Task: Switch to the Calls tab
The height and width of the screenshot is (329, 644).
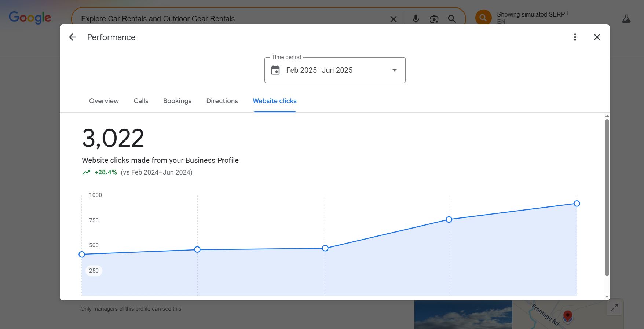Action: tap(141, 101)
